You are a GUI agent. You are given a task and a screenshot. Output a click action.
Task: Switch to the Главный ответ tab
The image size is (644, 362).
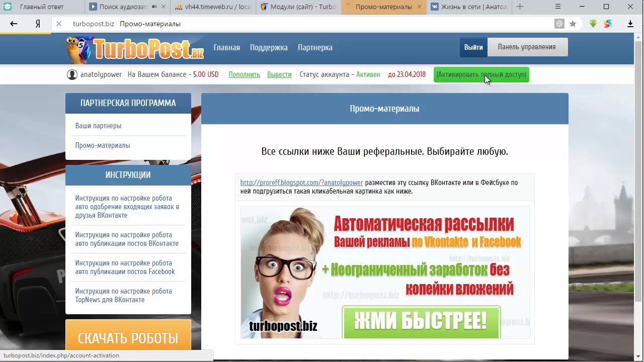(x=42, y=7)
